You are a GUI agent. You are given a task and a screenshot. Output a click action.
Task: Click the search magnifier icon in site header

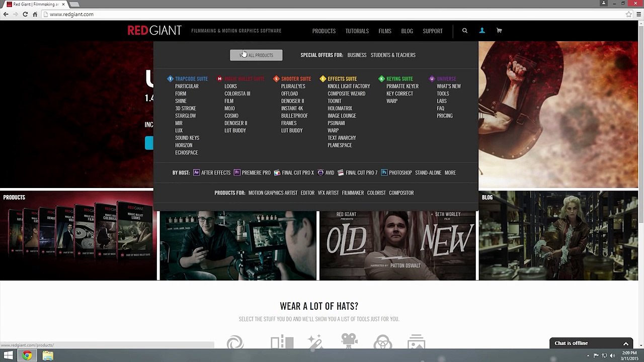465,31
